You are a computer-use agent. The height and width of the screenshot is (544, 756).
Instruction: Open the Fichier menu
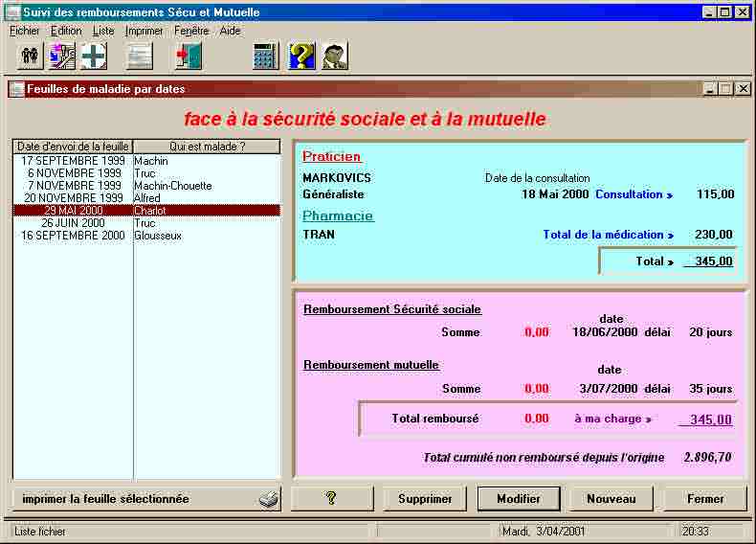point(25,31)
